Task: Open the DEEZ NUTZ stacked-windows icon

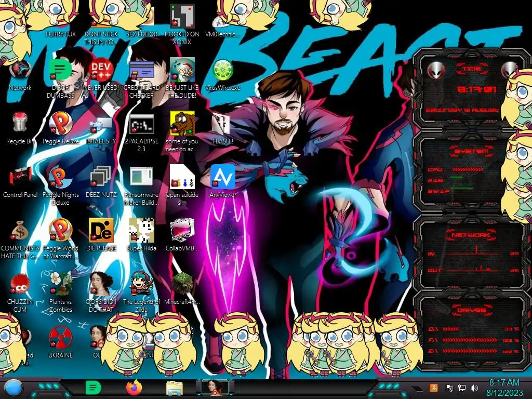Action: click(101, 182)
